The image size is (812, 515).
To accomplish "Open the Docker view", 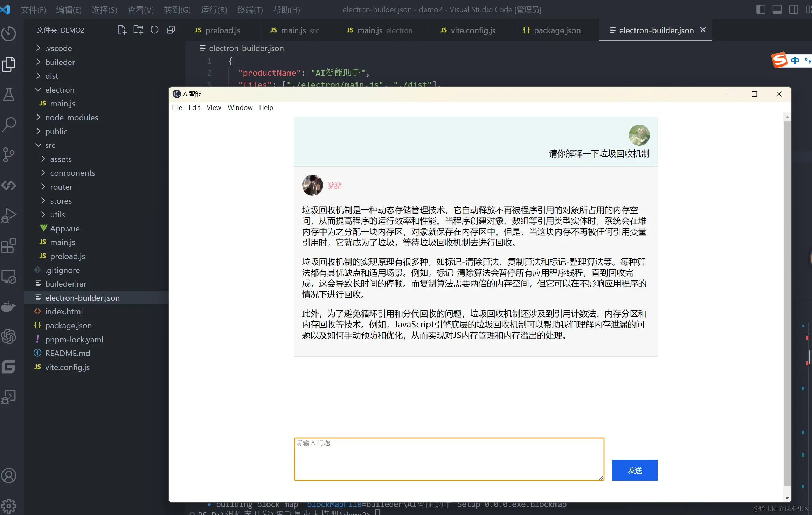I will [9, 306].
